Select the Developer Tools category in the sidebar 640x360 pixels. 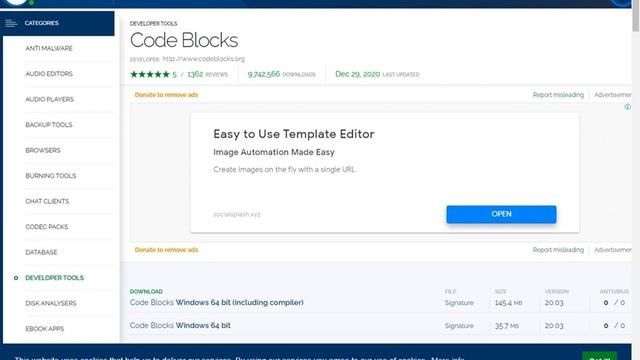[55, 278]
